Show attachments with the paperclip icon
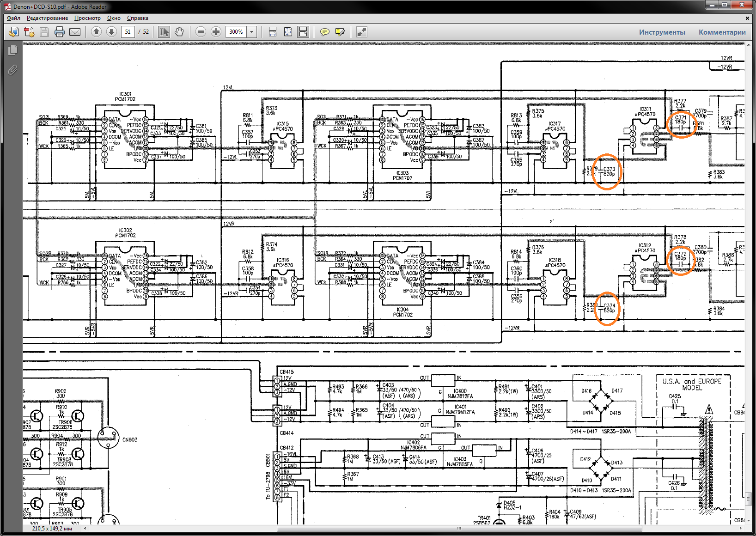756x536 pixels. (12, 70)
